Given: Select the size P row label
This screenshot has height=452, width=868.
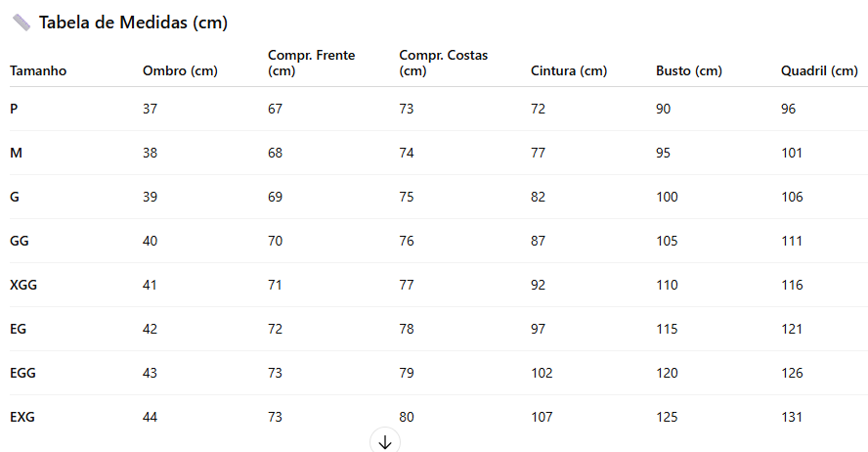Looking at the screenshot, I should (x=14, y=109).
